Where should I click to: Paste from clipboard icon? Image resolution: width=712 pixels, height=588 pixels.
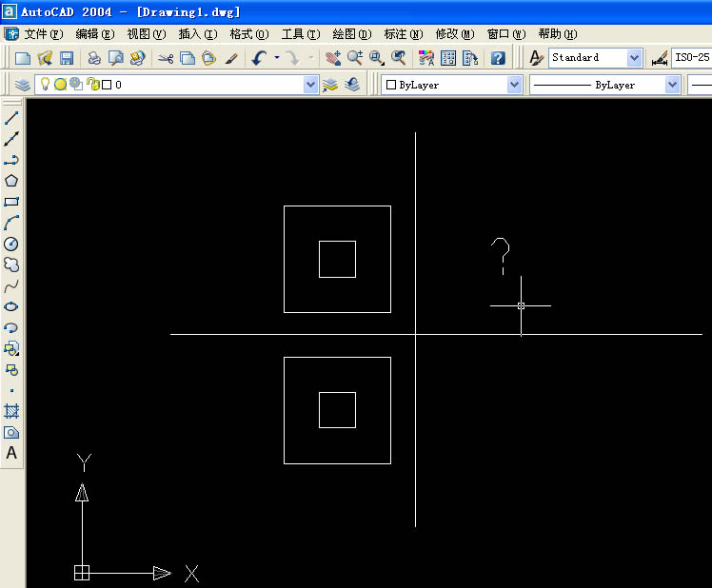pyautogui.click(x=208, y=58)
